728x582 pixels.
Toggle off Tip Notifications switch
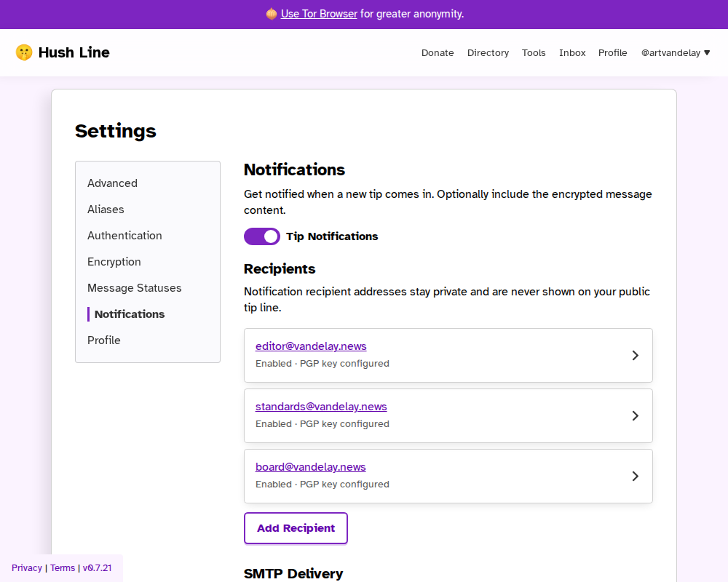point(262,236)
